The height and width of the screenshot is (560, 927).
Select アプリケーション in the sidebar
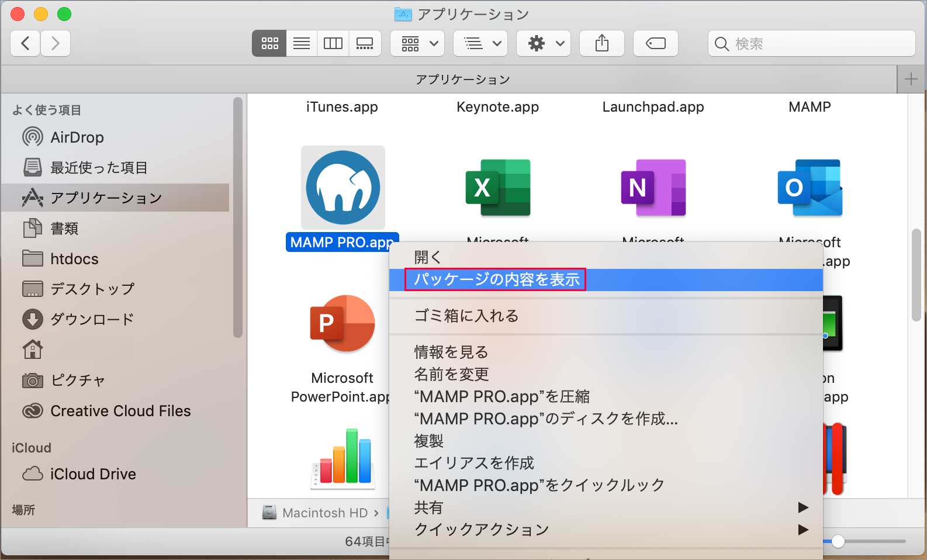click(x=116, y=198)
